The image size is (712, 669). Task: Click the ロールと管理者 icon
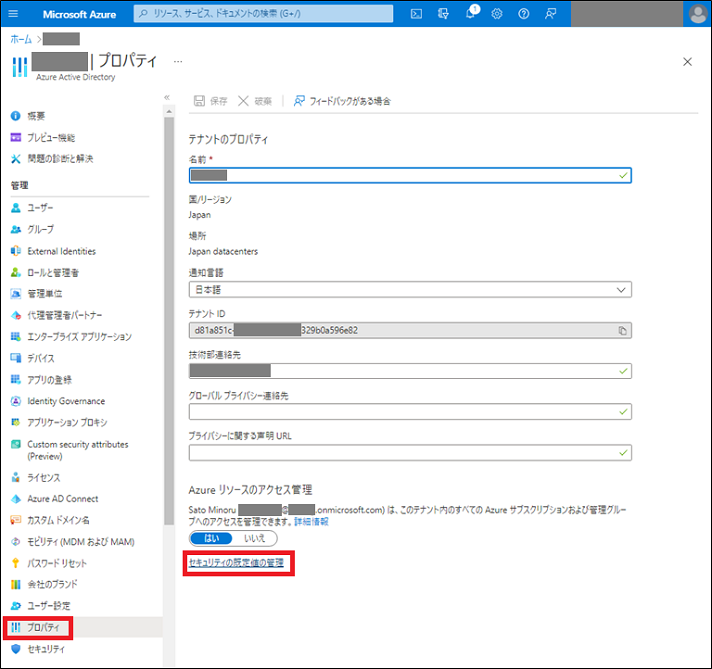(15, 273)
